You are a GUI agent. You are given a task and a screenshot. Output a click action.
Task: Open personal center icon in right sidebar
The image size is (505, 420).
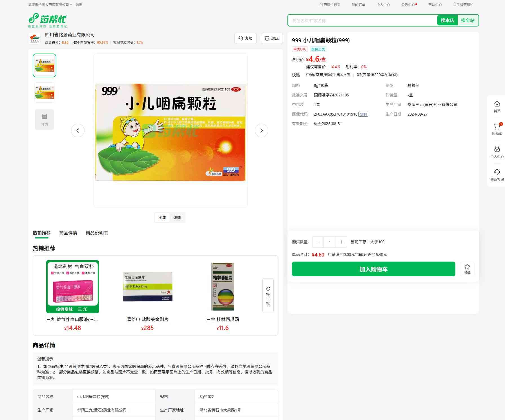coord(497,150)
